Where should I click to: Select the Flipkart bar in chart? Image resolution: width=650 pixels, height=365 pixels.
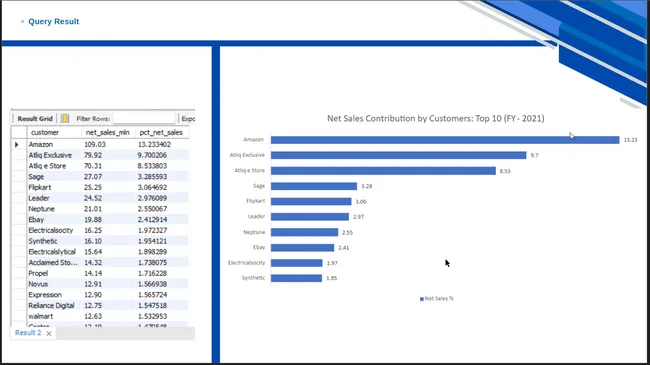coord(311,202)
